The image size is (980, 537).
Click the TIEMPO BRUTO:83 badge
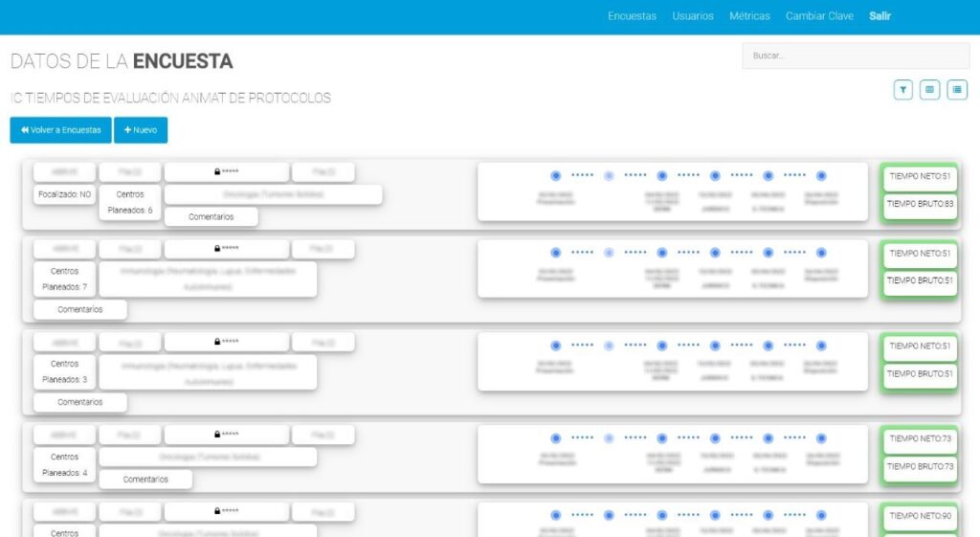point(920,204)
